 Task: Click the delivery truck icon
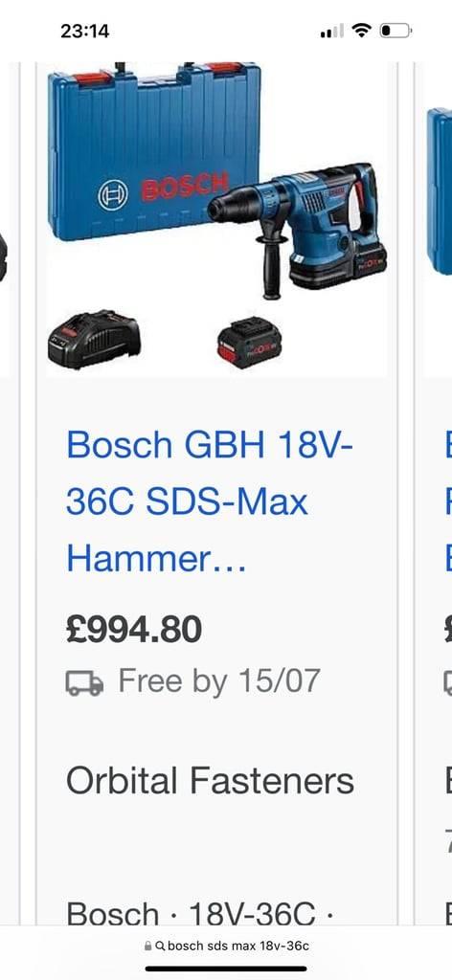click(84, 683)
